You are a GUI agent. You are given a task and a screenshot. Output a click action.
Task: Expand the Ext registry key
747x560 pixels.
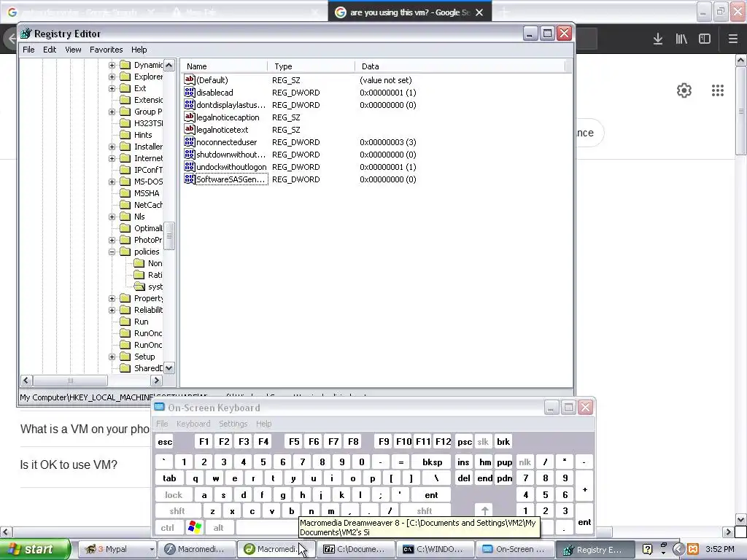click(112, 88)
